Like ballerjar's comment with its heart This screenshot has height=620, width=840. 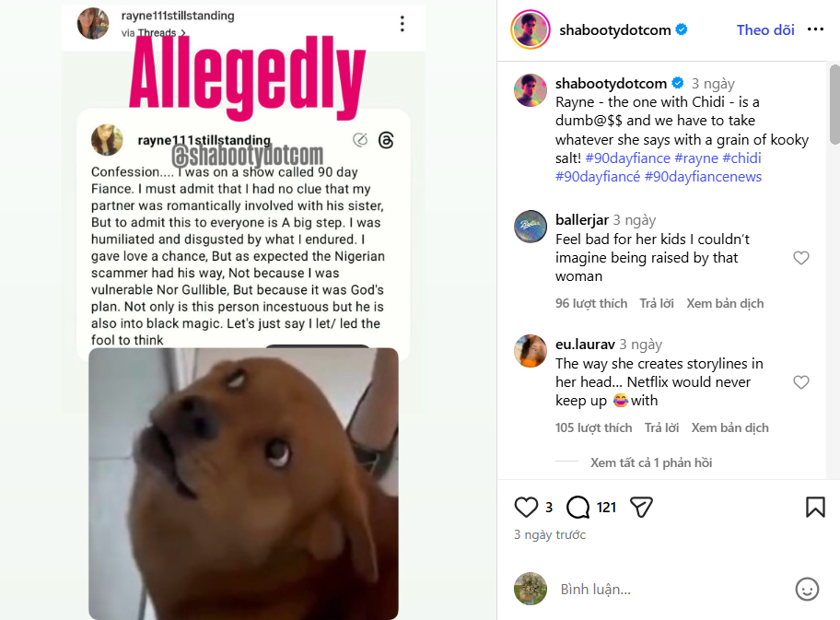coord(801,258)
